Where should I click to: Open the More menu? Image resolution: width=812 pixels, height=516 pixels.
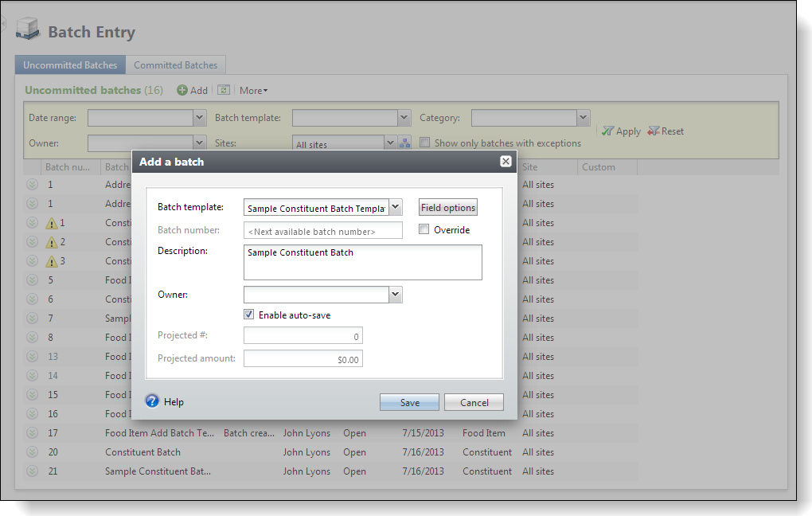pos(254,91)
